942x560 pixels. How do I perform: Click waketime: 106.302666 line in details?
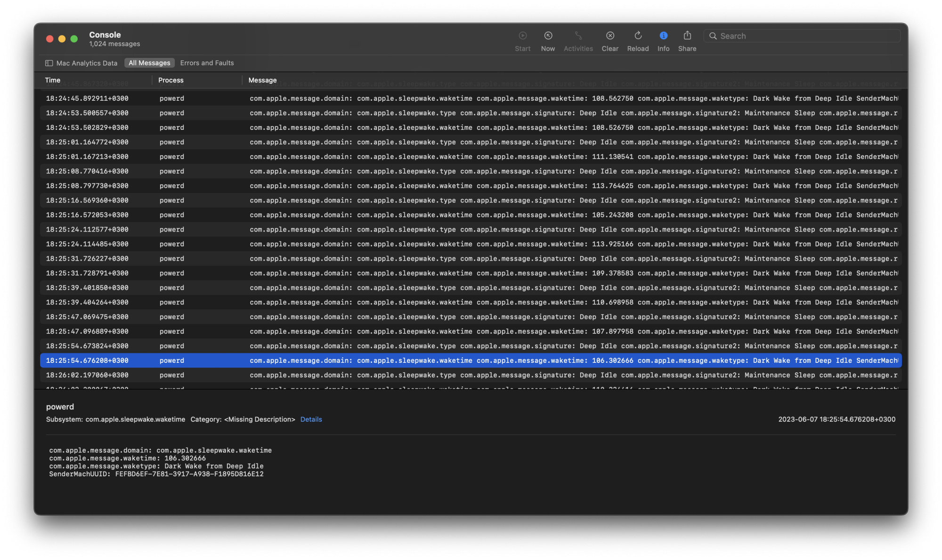click(127, 458)
